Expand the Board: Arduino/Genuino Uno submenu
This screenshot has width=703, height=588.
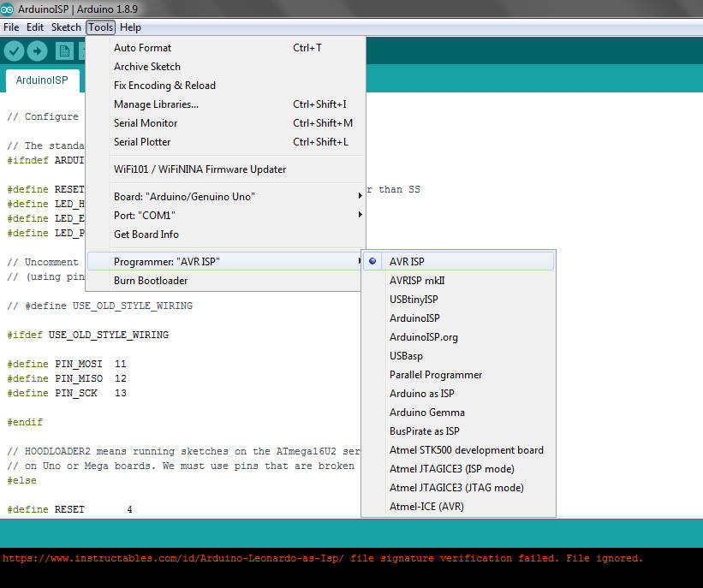click(225, 197)
